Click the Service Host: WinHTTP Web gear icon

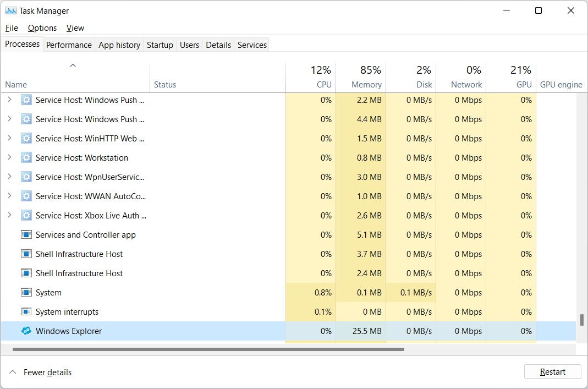point(26,139)
